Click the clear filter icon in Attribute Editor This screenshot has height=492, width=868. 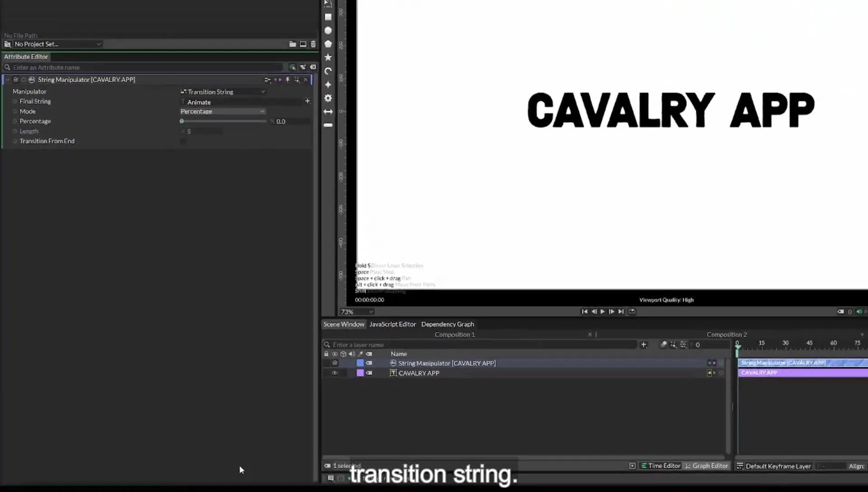coord(313,67)
